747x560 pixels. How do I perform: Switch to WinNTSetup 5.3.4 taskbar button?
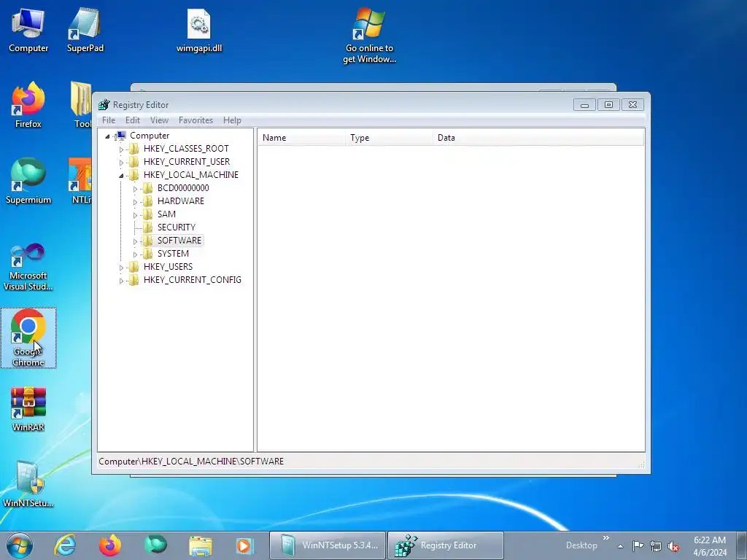[x=328, y=545]
